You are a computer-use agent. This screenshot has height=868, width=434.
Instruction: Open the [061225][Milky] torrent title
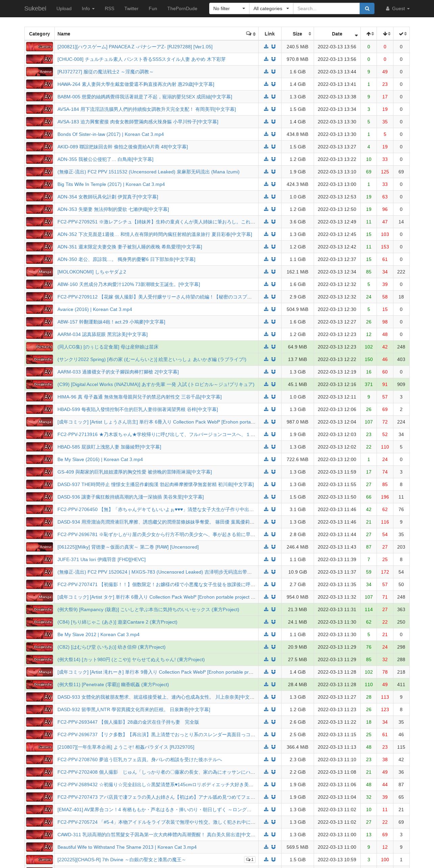click(x=128, y=547)
